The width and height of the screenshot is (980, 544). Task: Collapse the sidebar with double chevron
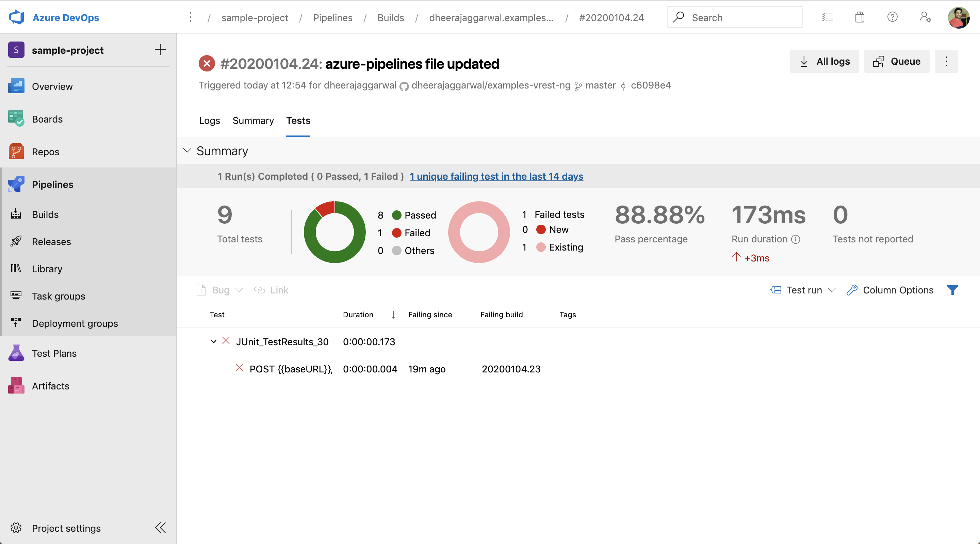[161, 528]
